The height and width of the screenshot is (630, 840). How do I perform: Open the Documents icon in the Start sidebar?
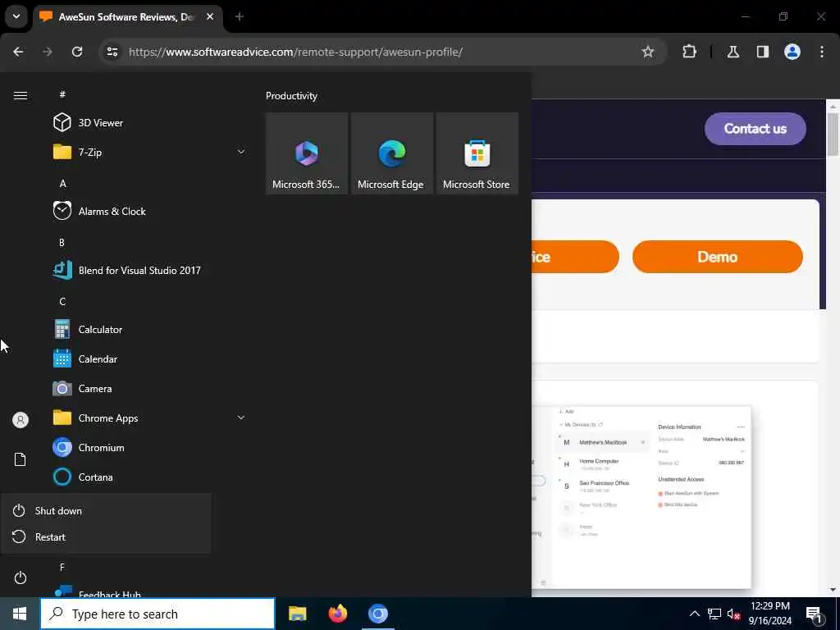click(21, 459)
